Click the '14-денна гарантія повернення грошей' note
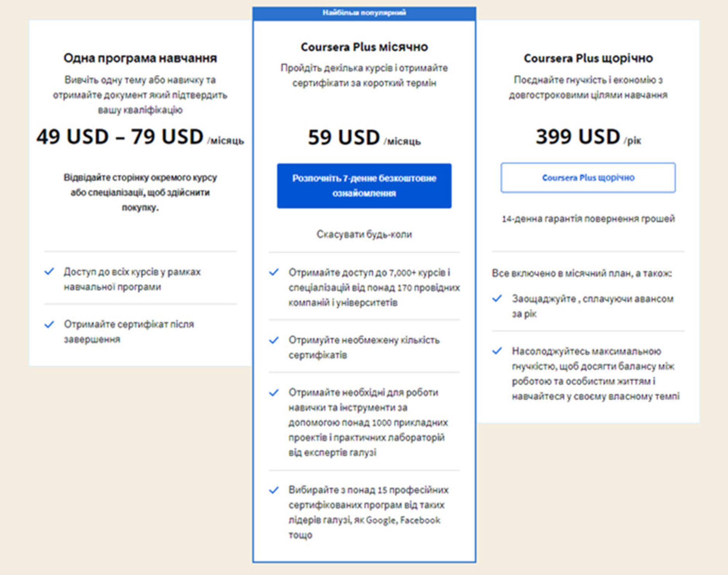This screenshot has width=728, height=575. click(x=588, y=219)
